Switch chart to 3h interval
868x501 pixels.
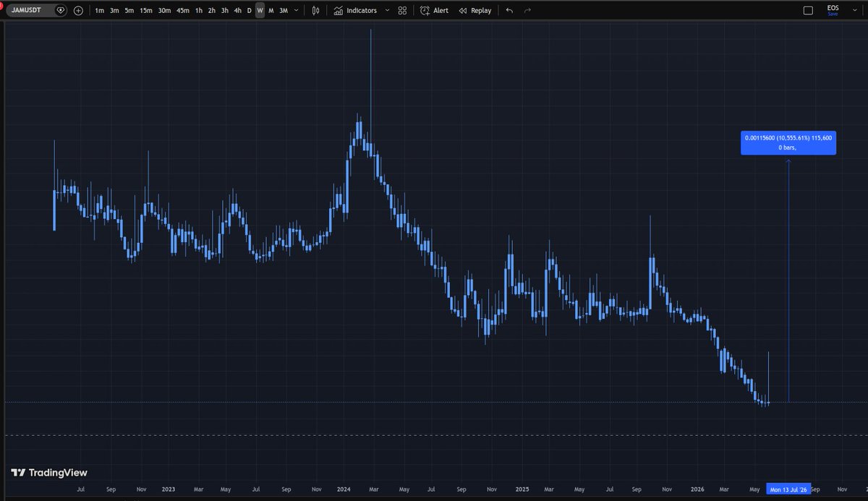click(225, 11)
